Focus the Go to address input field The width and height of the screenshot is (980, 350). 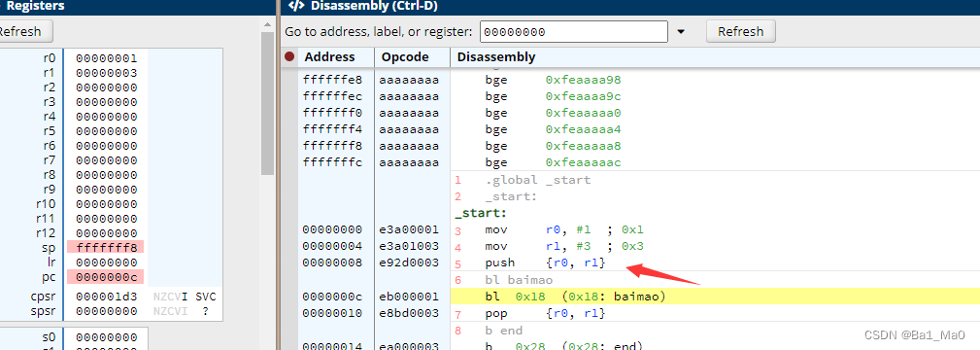click(574, 31)
